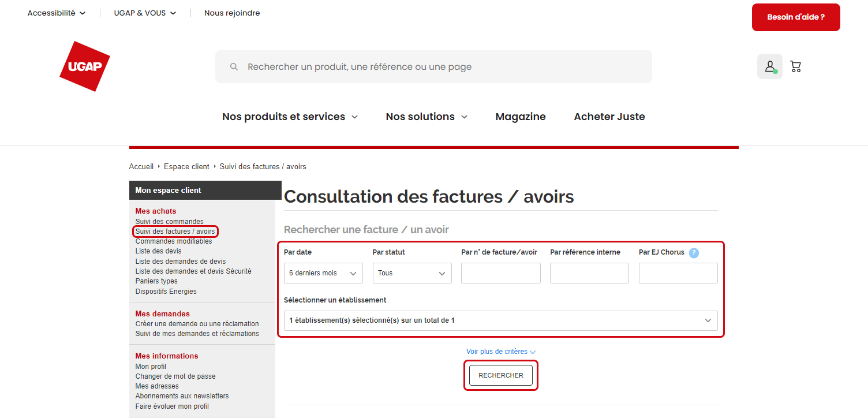Open the Nos solutions menu

[426, 117]
